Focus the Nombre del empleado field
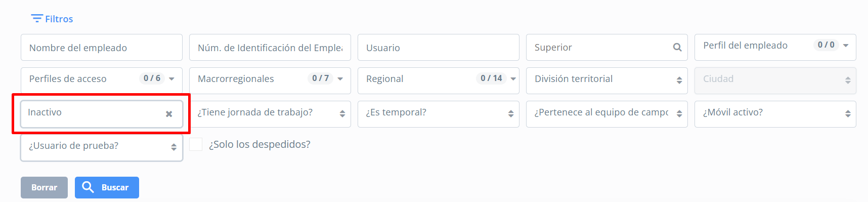 click(102, 48)
